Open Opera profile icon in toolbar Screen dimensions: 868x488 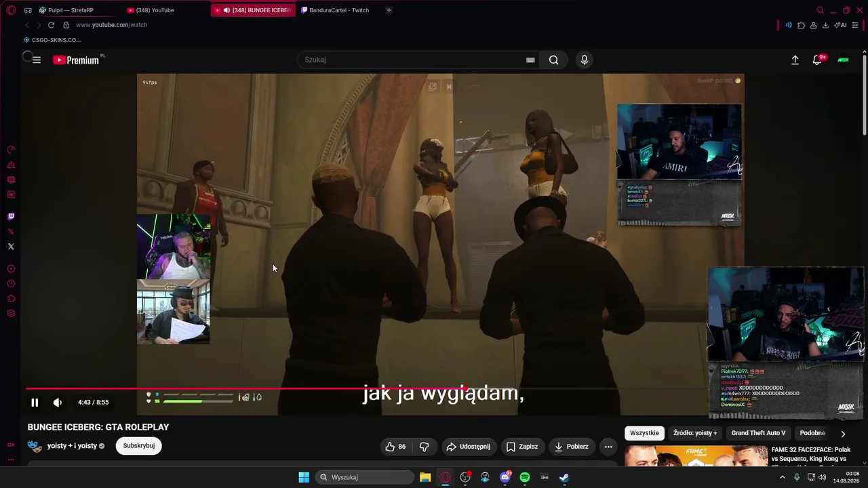coord(813,25)
